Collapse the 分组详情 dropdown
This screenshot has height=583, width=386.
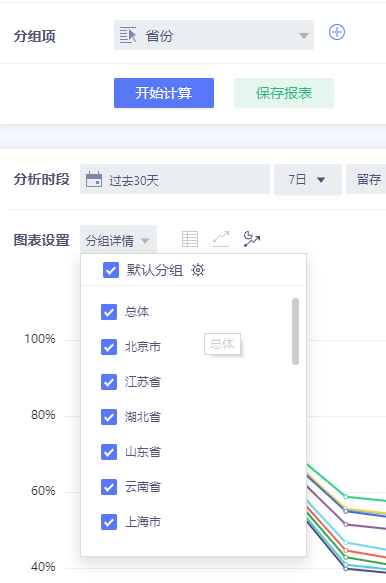[x=118, y=240]
